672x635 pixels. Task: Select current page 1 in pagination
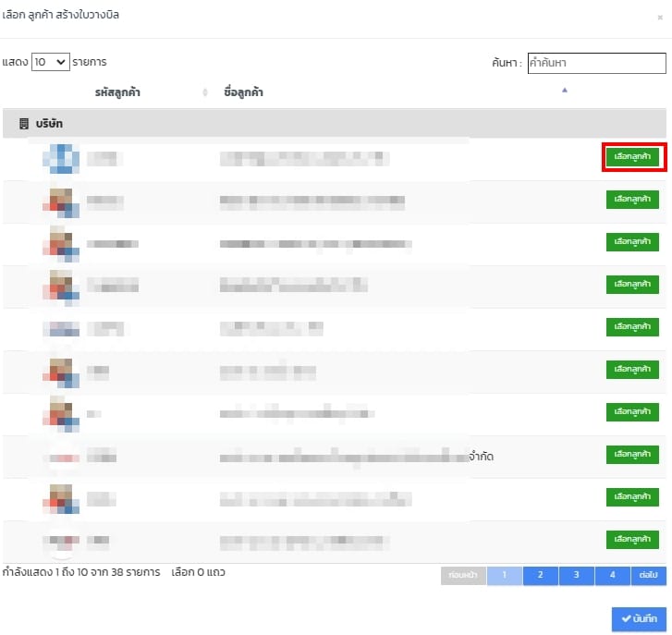(x=505, y=575)
